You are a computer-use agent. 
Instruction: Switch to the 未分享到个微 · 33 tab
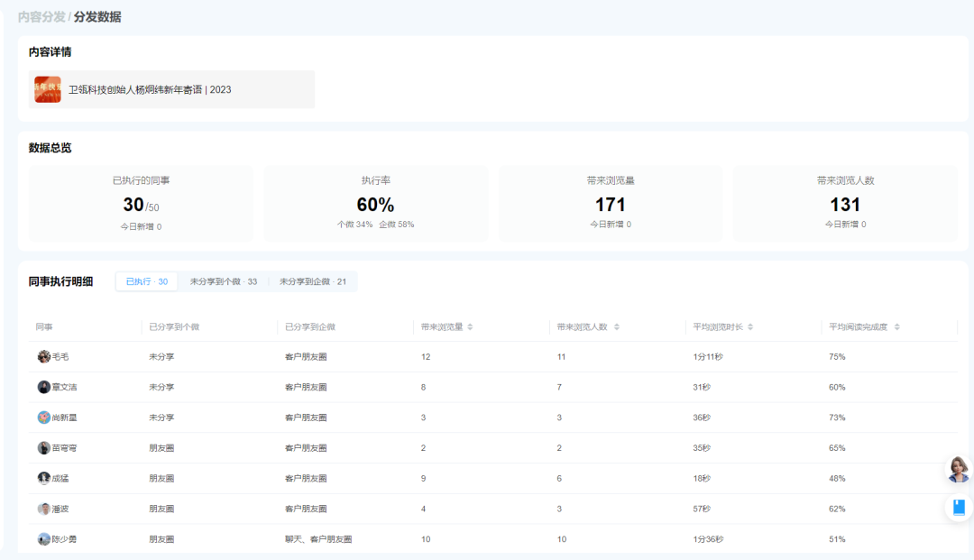tap(223, 281)
